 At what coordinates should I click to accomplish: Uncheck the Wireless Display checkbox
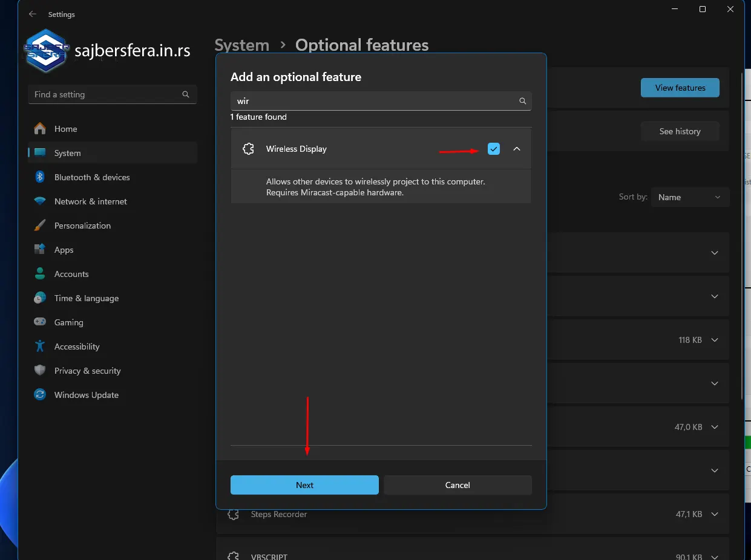click(x=494, y=149)
